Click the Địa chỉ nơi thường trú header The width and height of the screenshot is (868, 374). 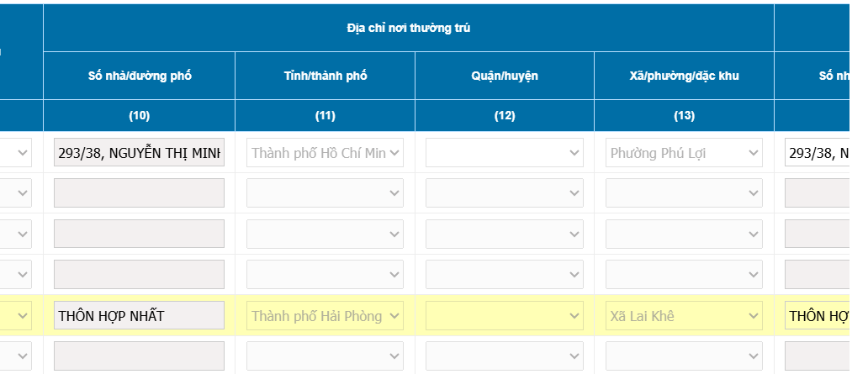tap(408, 29)
